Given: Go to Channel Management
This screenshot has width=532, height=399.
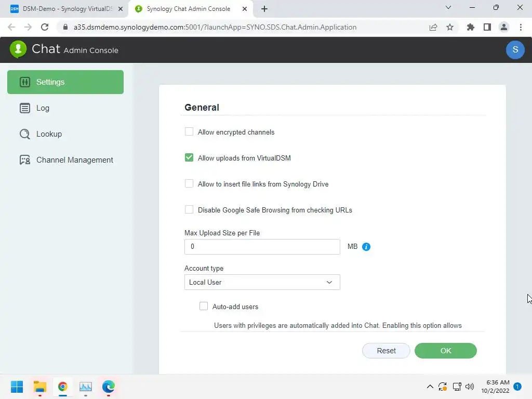Looking at the screenshot, I should (65, 160).
